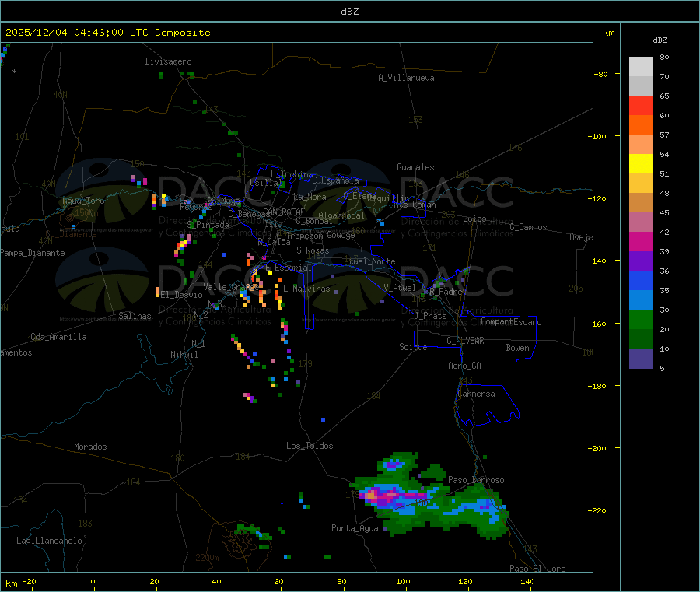Click the Bowen map label

[518, 348]
